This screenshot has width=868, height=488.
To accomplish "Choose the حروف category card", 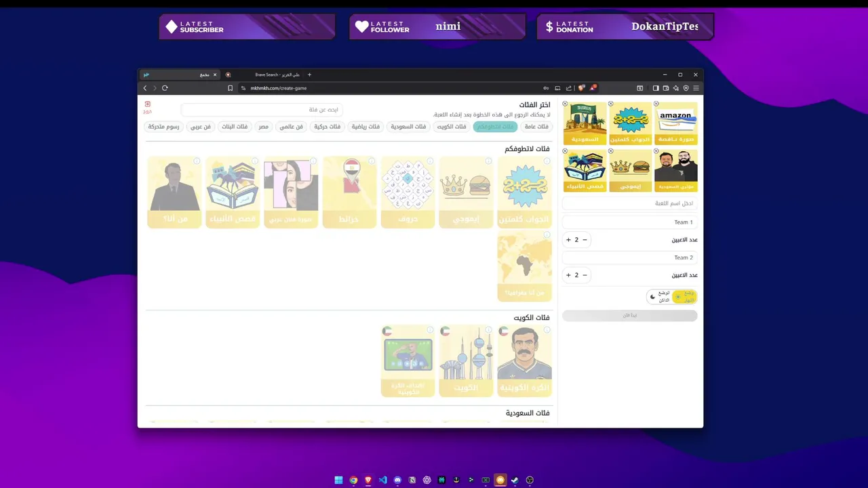I will pyautogui.click(x=408, y=192).
